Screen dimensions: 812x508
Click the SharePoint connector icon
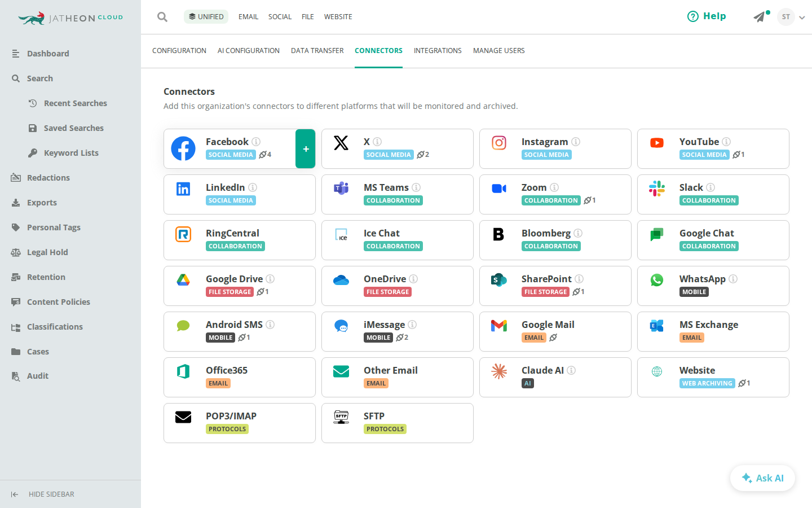499,280
